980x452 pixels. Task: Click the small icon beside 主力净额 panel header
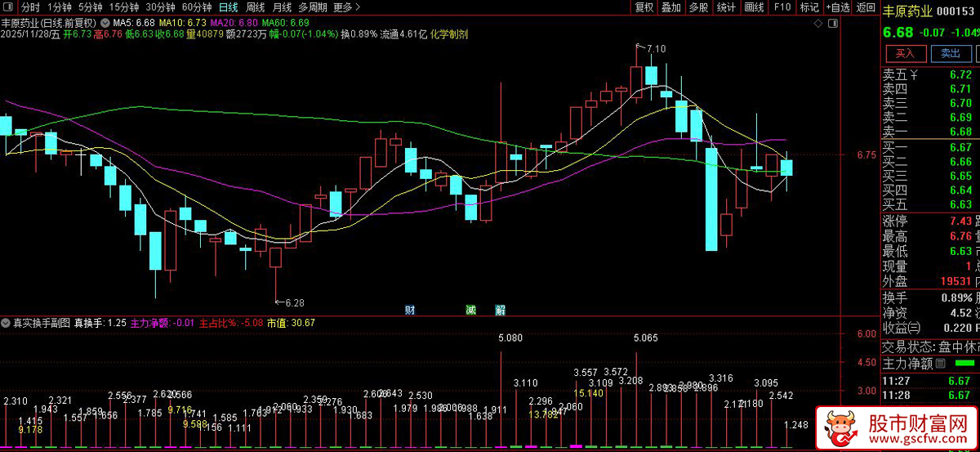[x=940, y=364]
